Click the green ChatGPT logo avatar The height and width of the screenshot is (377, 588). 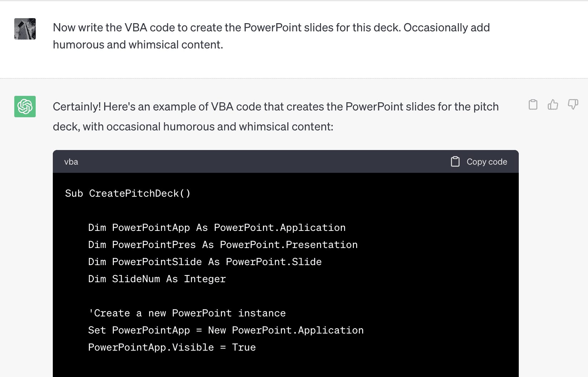[25, 107]
